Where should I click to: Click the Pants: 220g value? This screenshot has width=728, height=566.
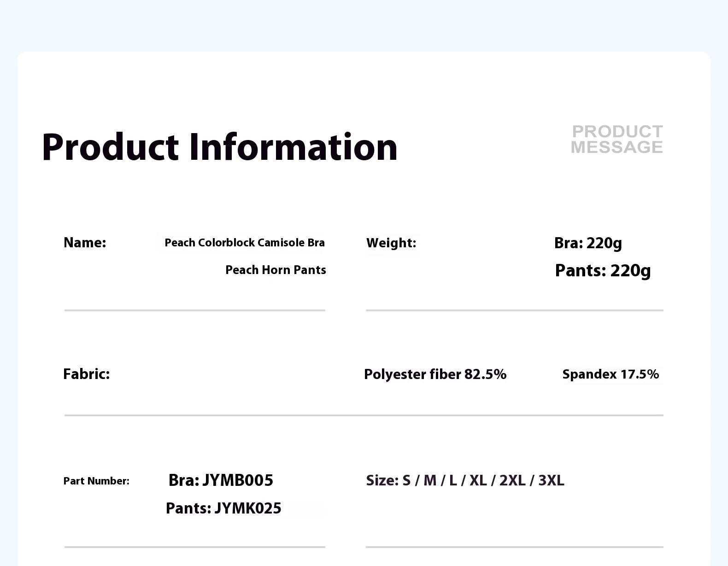603,271
